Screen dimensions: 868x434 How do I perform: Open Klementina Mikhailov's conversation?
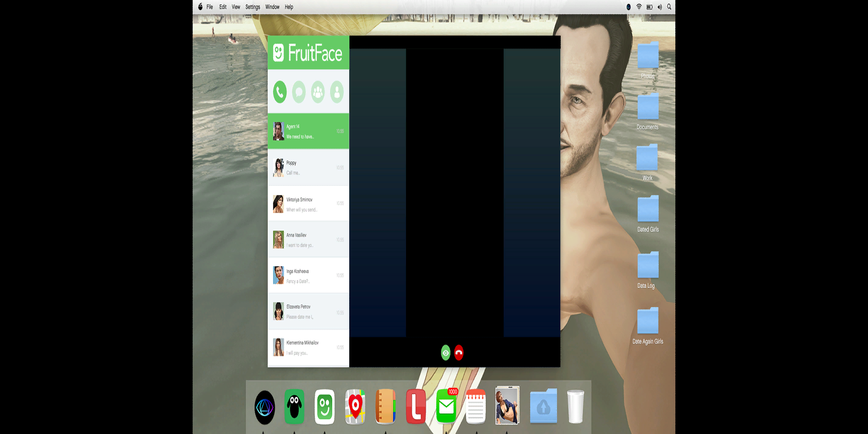tap(308, 348)
